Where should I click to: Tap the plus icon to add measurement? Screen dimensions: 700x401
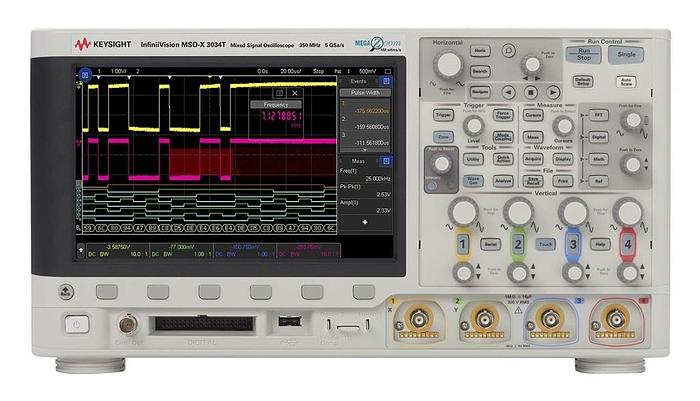[365, 222]
